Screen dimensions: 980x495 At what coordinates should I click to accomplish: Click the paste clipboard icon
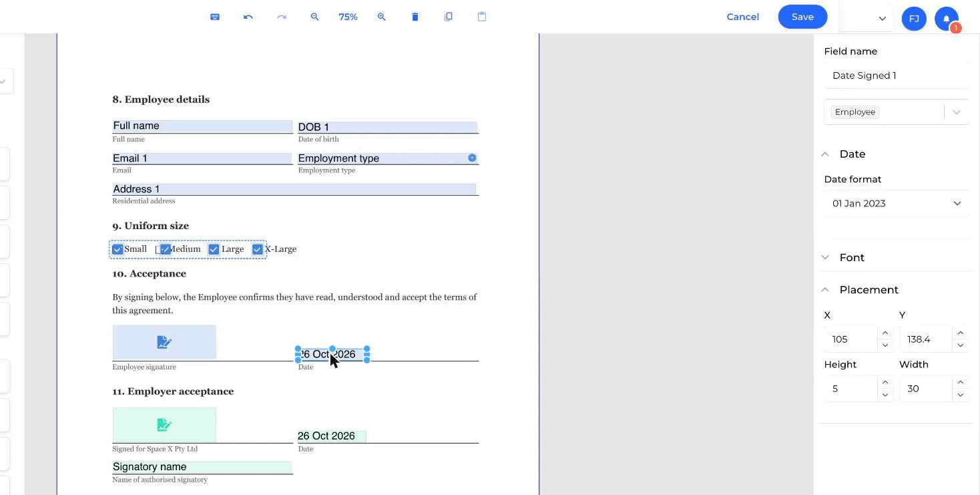coord(482,17)
